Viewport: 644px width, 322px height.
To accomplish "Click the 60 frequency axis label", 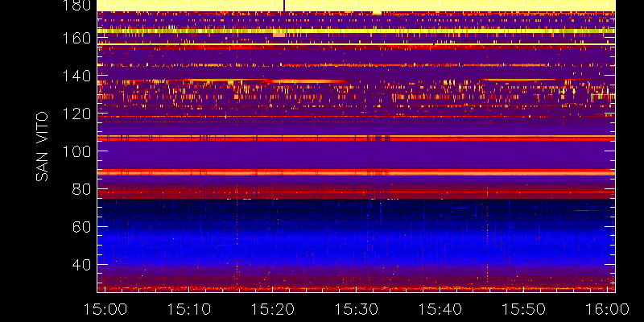I will pos(82,227).
